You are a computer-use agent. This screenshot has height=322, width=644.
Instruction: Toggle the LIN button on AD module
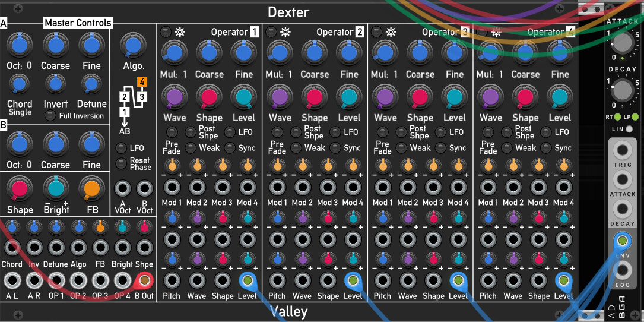coord(630,129)
